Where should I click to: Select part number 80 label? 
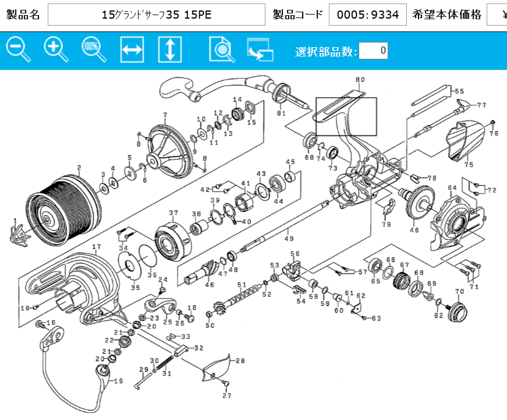pyautogui.click(x=360, y=80)
